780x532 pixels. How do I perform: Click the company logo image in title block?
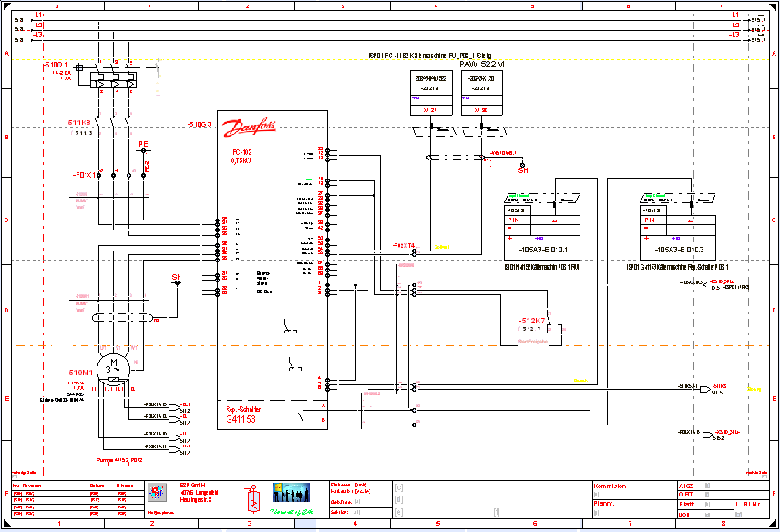tap(157, 493)
